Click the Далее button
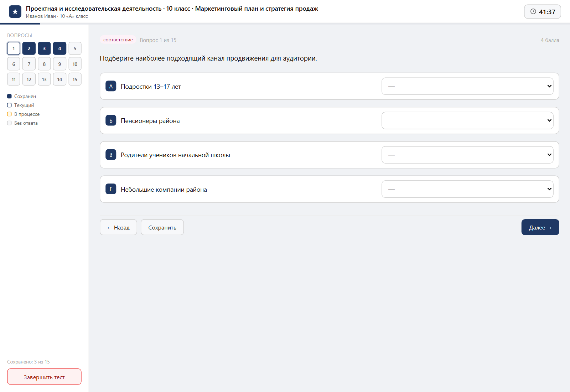 (x=540, y=227)
